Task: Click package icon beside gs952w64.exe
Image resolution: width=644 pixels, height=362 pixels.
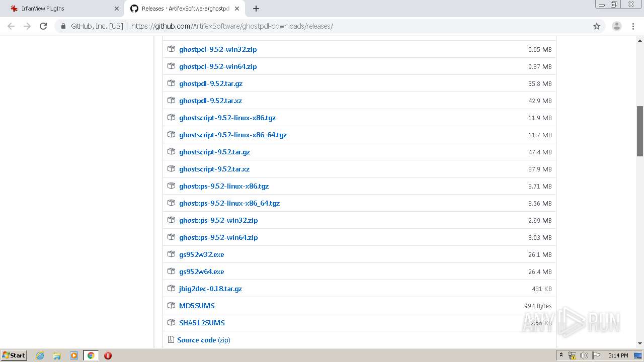Action: 171,271
